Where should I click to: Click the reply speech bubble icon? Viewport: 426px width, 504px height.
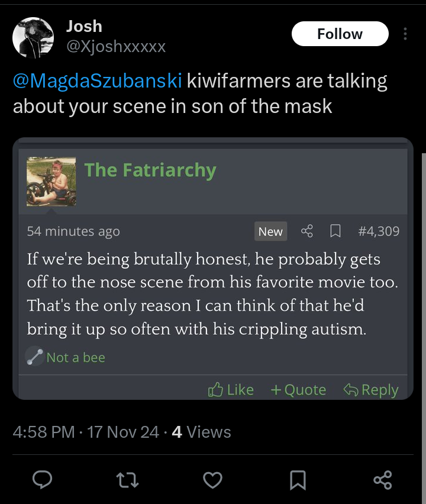pos(42,480)
